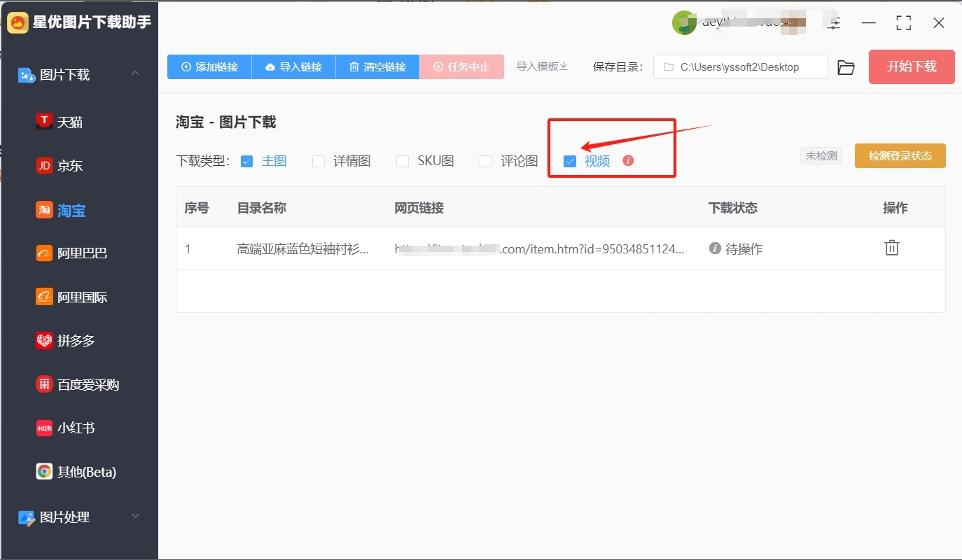Toggle the 主图 checkbox
Screen dimensions: 962x560
[246, 161]
